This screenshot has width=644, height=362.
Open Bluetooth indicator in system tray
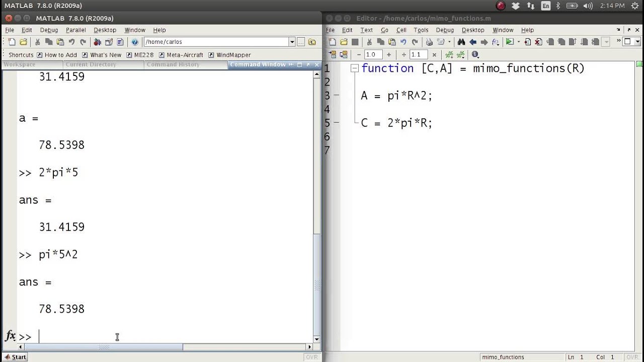[x=558, y=6]
